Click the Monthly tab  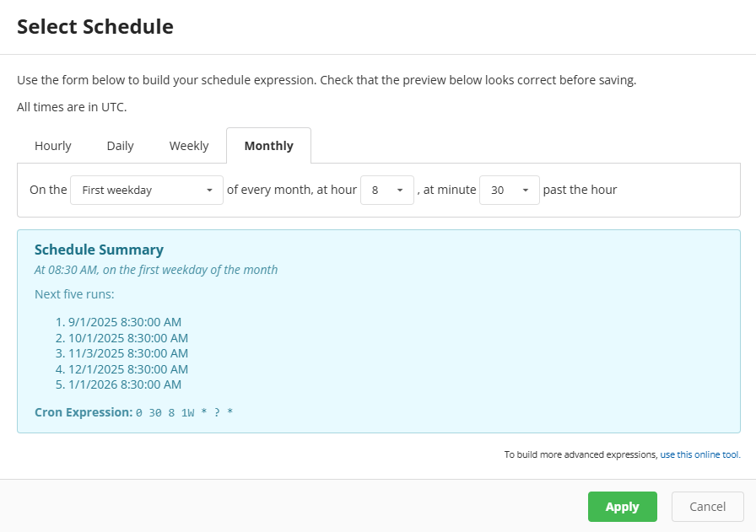click(268, 146)
